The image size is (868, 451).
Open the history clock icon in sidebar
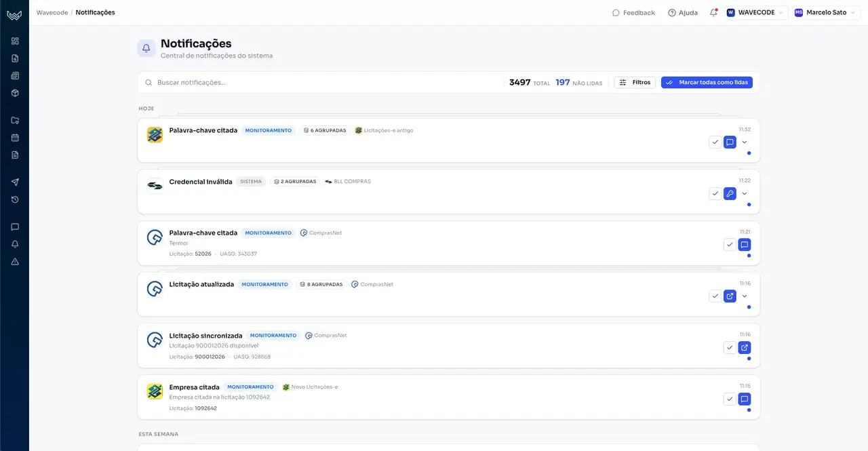15,199
